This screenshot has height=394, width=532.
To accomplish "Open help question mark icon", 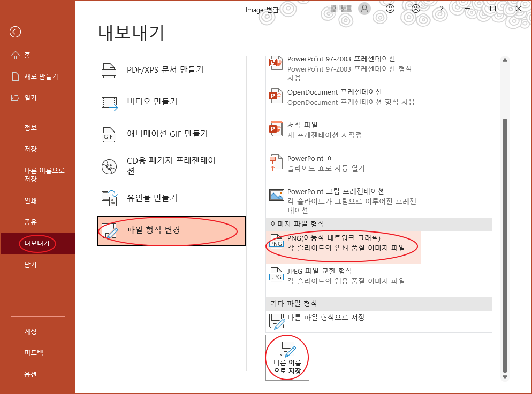I will (x=441, y=9).
